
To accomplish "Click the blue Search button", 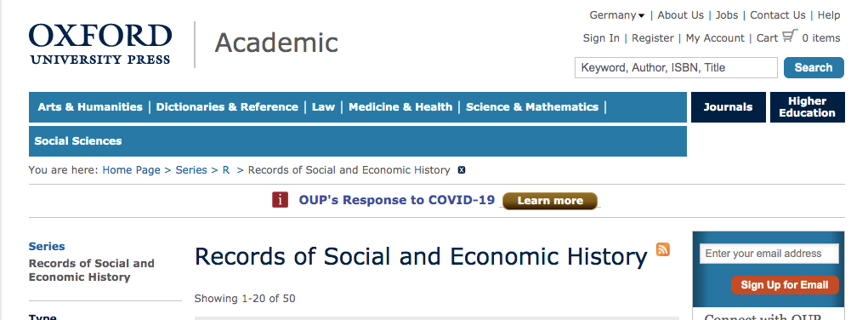I will (x=814, y=68).
